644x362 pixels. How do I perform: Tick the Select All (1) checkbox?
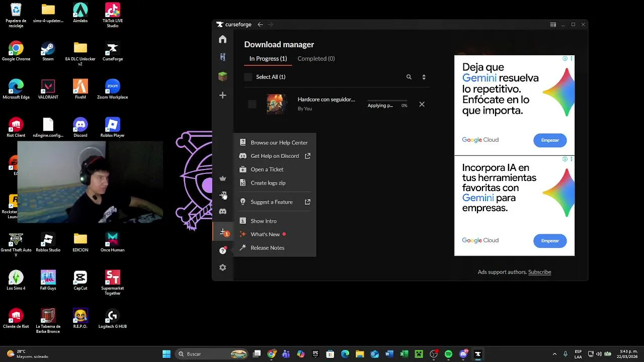click(x=248, y=77)
